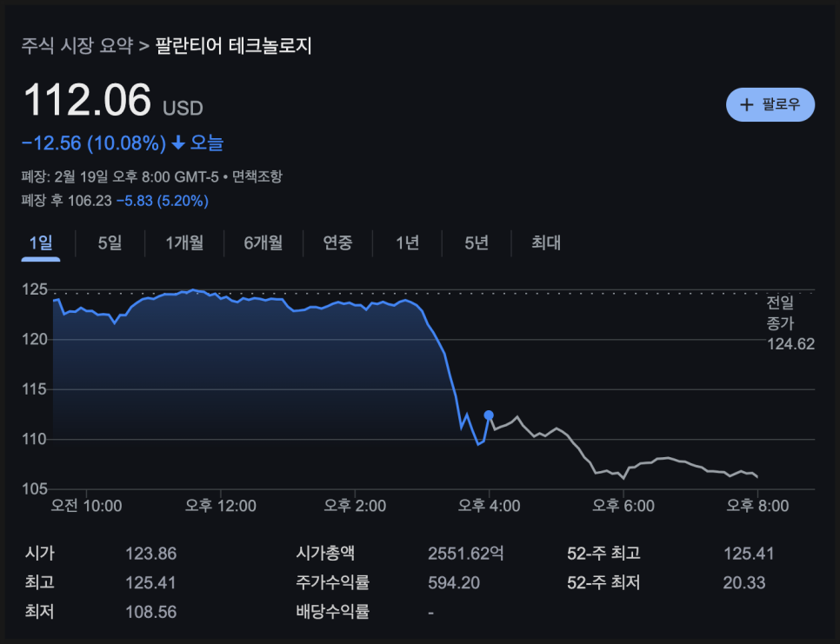Click the after-hours price 106.23

click(x=90, y=201)
